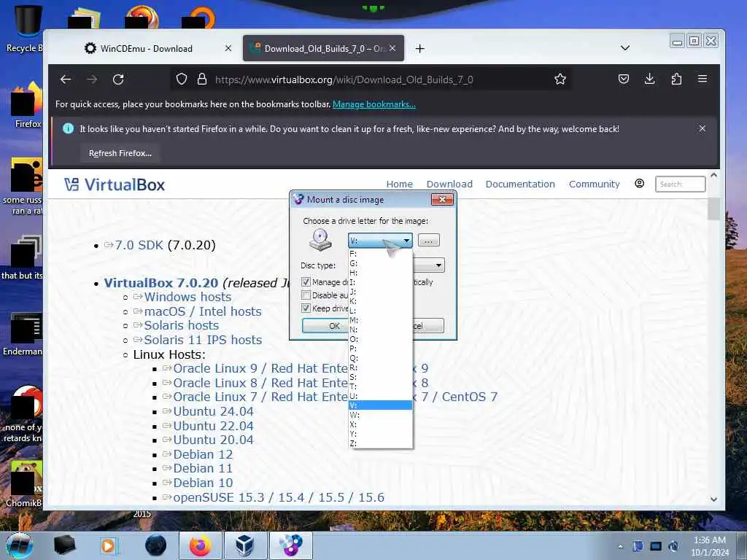Open the media player taskbar icon
Image resolution: width=747 pixels, height=560 pixels.
109,545
